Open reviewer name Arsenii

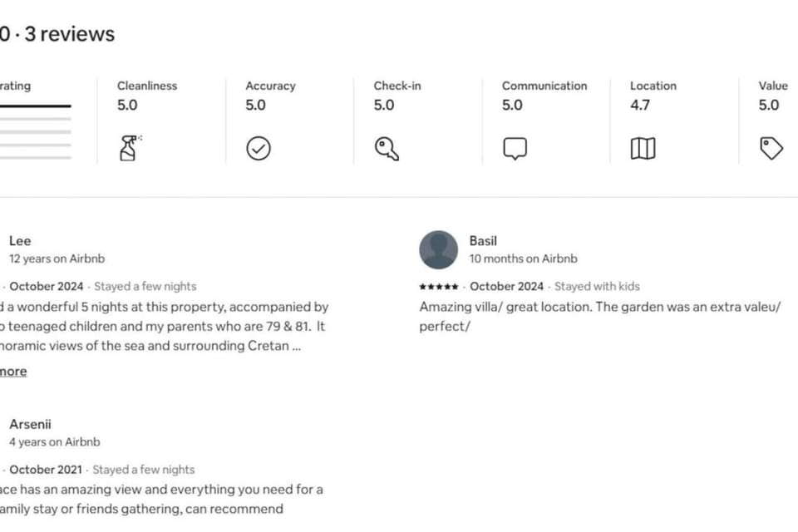point(30,424)
